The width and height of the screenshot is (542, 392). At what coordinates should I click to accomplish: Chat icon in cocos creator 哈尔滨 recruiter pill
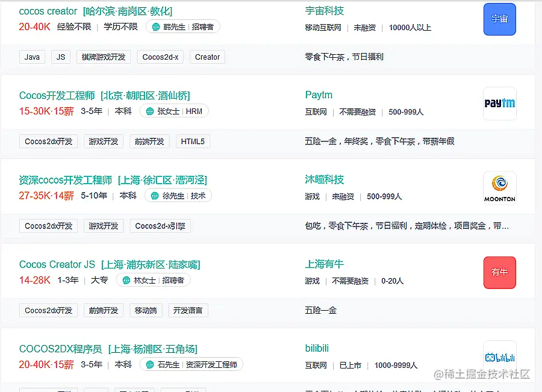click(156, 27)
